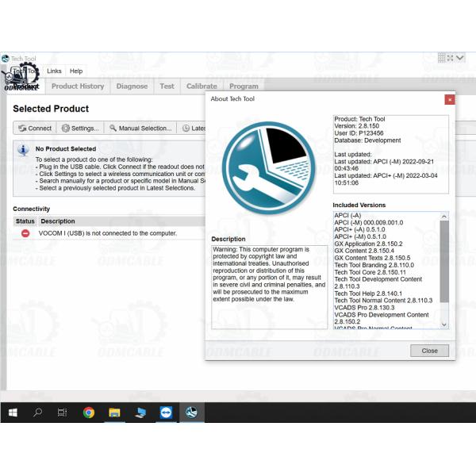
Task: Switch to the Product History tab
Action: pyautogui.click(x=78, y=86)
